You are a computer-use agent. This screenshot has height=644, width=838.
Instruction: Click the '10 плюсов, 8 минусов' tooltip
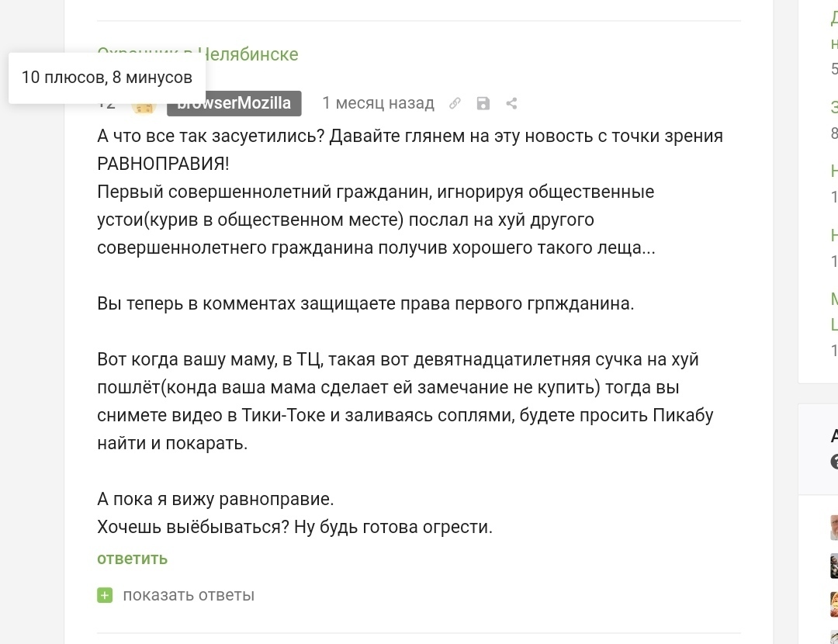[x=107, y=78]
